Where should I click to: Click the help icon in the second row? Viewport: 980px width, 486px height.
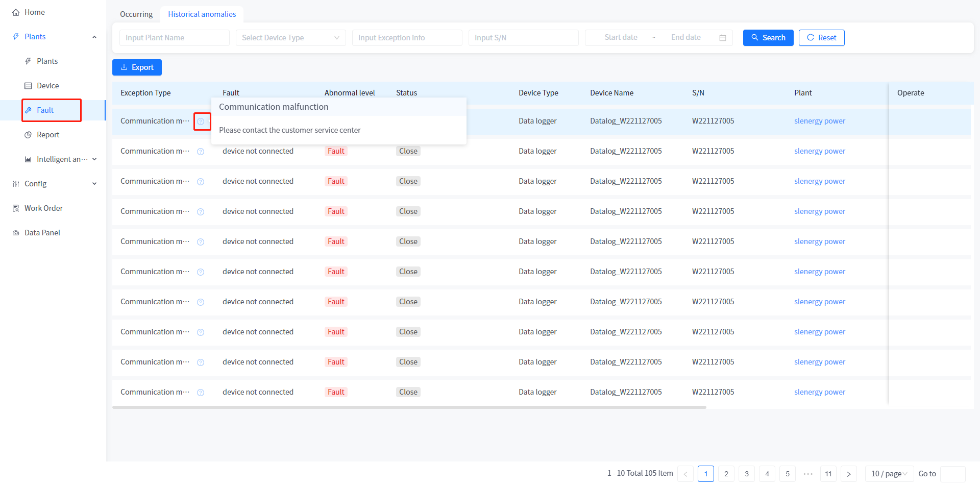[x=201, y=152]
